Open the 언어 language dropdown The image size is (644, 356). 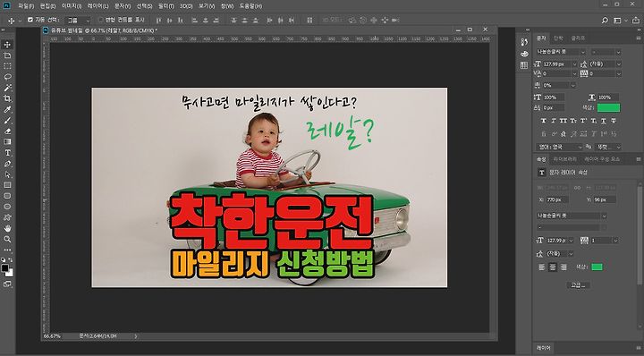[x=559, y=147]
